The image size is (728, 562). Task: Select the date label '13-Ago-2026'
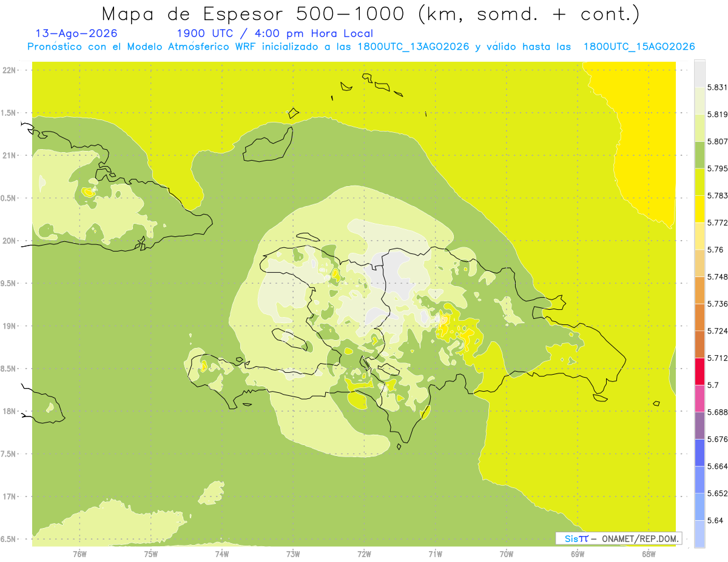pos(76,33)
